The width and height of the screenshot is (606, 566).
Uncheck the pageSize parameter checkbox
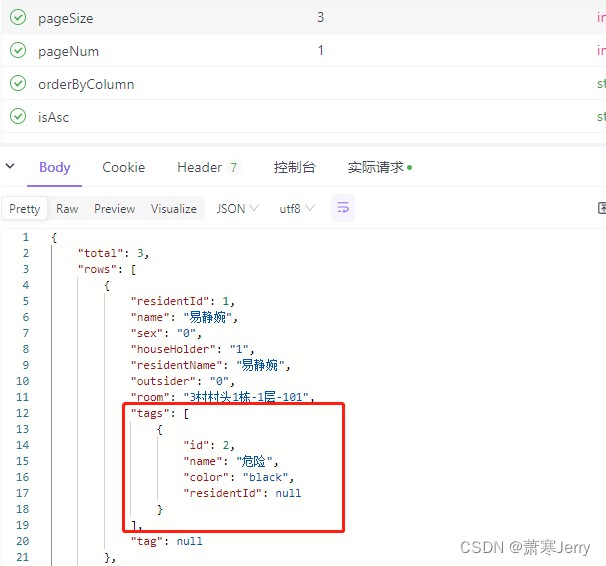tap(18, 17)
